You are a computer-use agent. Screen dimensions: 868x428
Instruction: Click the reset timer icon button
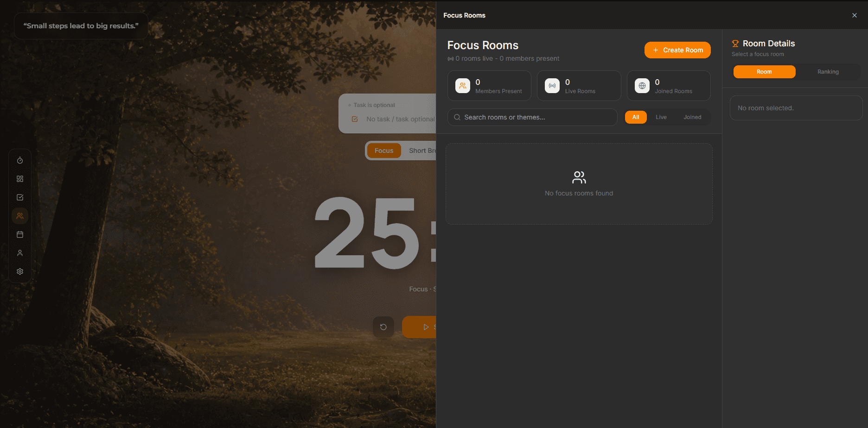pyautogui.click(x=383, y=327)
